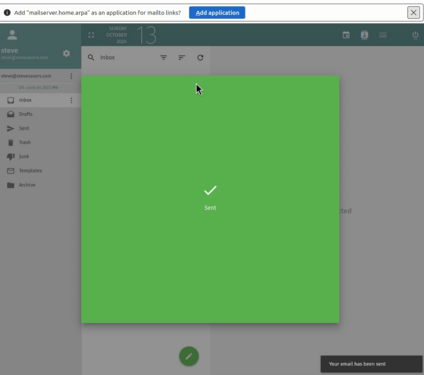
Task: Toggle the expand fullscreen icon
Action: coord(91,35)
